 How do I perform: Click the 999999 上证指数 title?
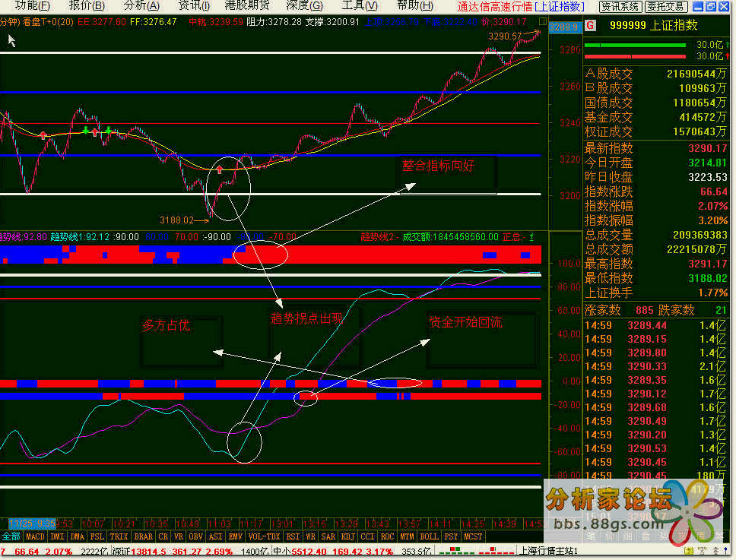(653, 25)
